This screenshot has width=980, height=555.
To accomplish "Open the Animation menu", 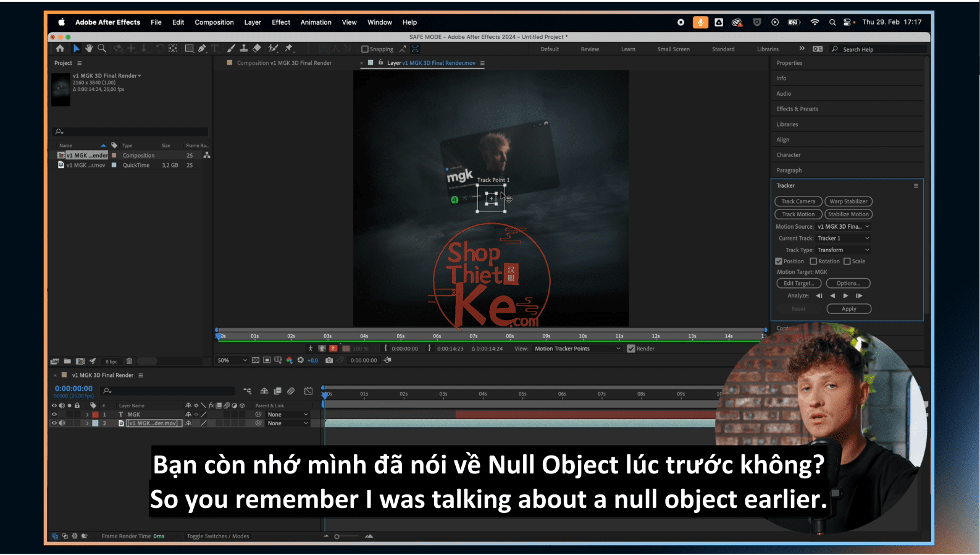I will click(316, 22).
